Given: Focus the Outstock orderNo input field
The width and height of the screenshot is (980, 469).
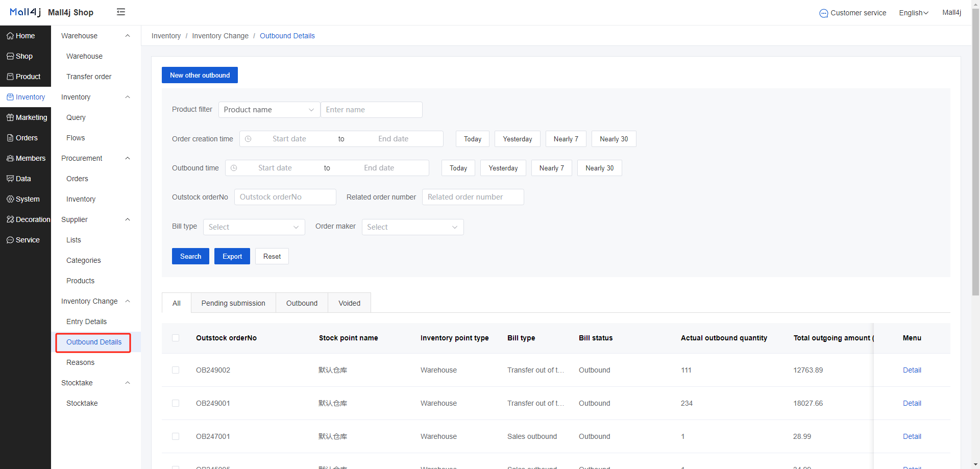Looking at the screenshot, I should pos(285,197).
